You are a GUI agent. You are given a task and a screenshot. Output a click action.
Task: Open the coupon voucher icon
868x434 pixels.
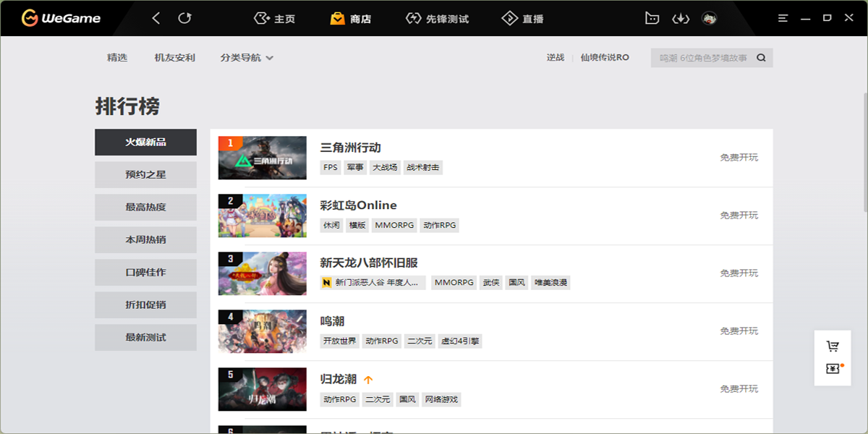[833, 369]
